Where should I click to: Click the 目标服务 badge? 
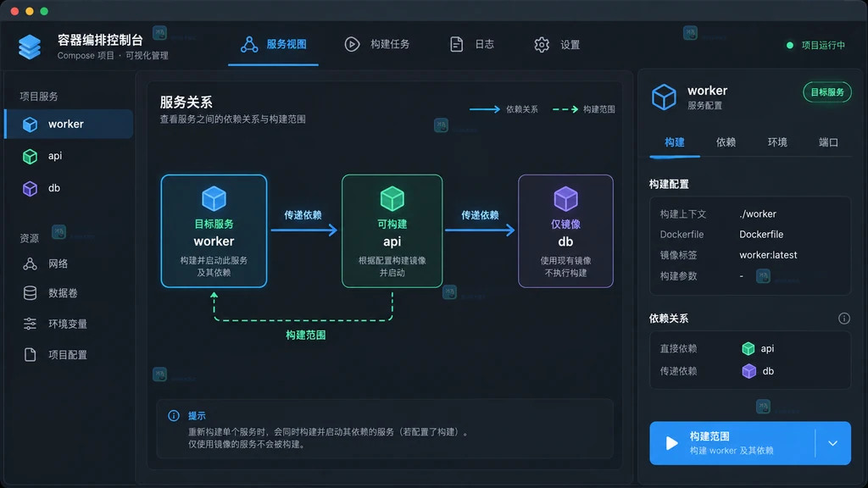(x=827, y=92)
